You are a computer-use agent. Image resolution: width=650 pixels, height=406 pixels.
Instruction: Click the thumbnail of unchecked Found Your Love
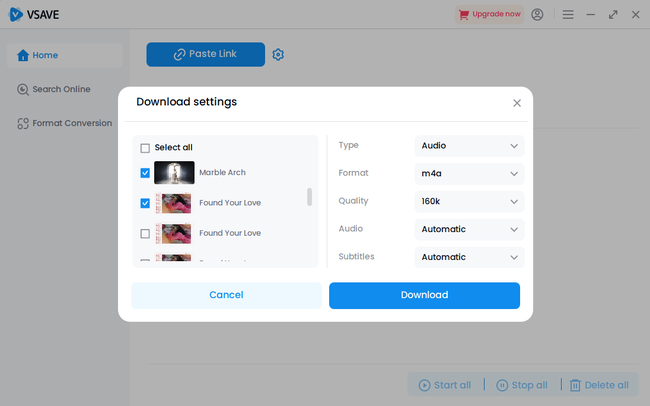click(174, 233)
